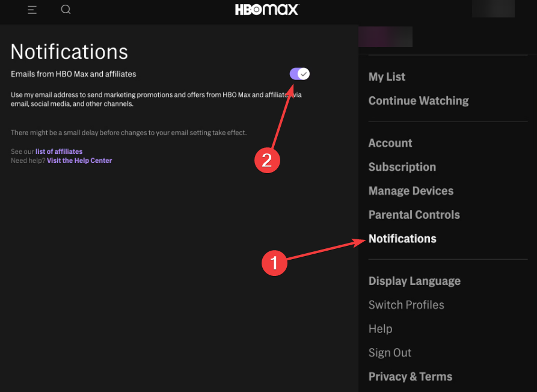The height and width of the screenshot is (392, 537).
Task: Click the 'Use my email address' description text
Action: 156,99
